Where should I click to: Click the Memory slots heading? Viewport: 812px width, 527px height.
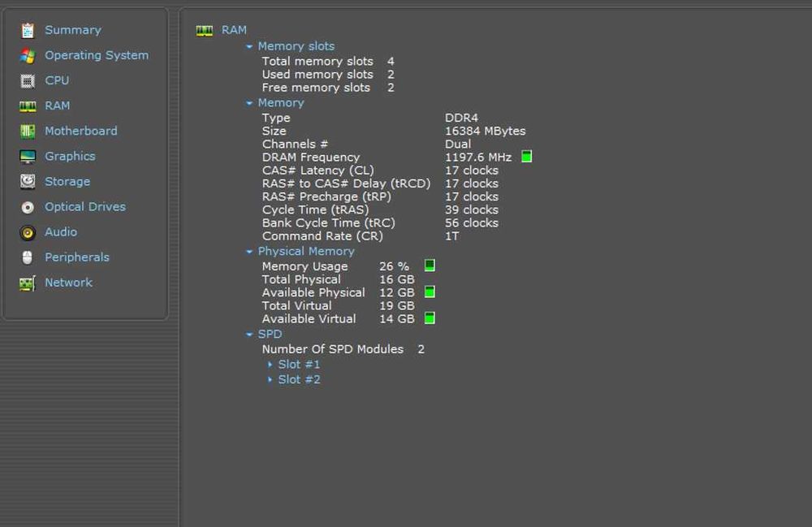[296, 46]
